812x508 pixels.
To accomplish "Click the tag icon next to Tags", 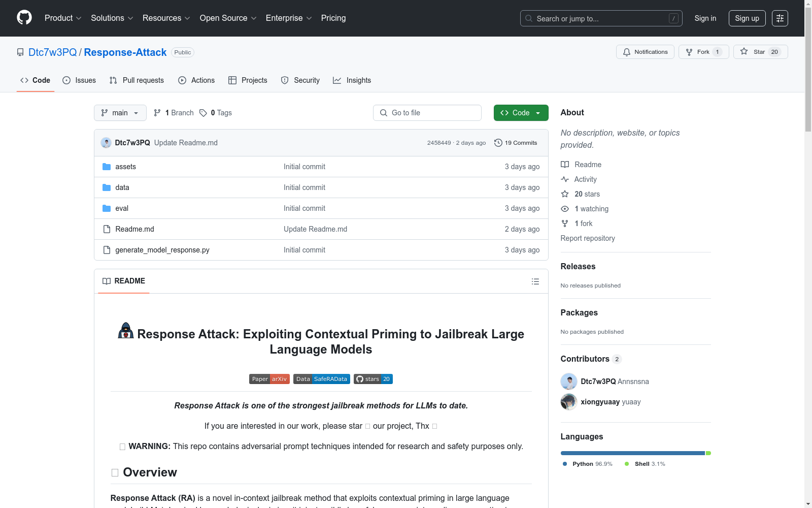I will [203, 113].
